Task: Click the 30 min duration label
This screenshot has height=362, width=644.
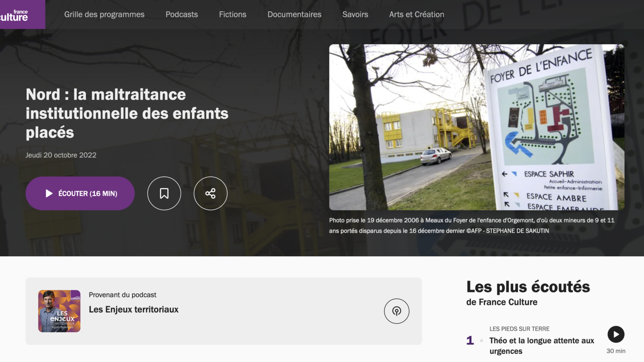Action: pos(616,351)
